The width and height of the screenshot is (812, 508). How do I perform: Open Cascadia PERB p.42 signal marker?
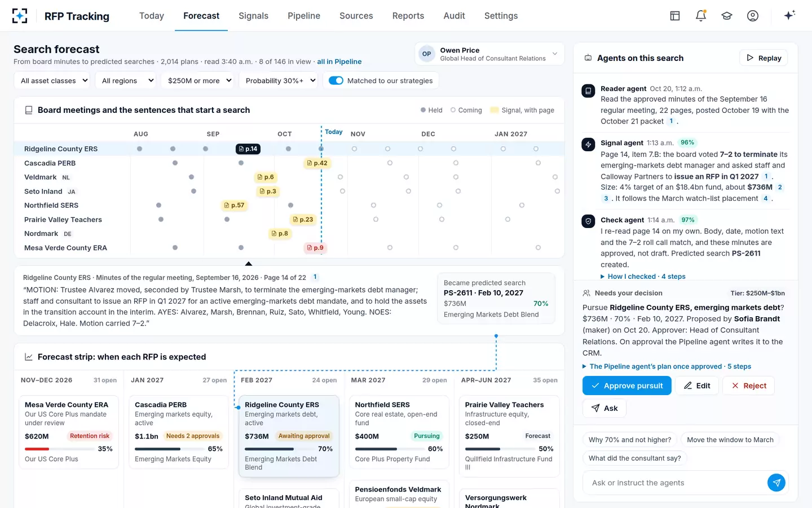click(317, 163)
